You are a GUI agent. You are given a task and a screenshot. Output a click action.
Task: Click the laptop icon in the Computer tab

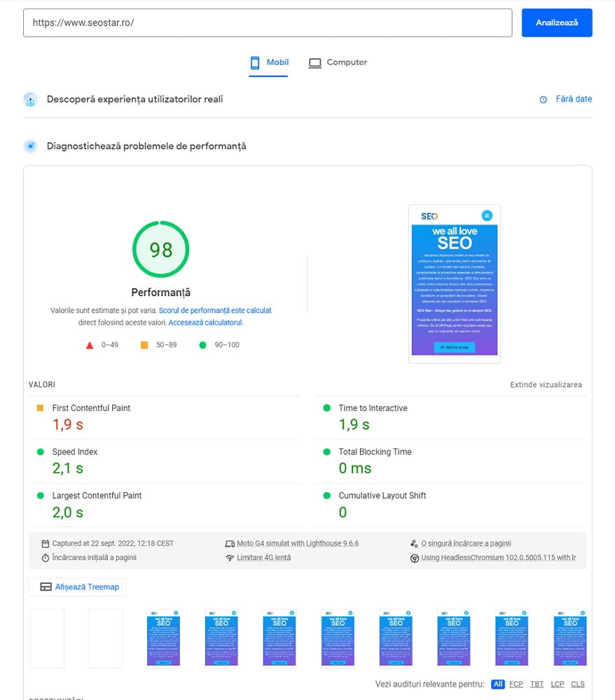click(315, 63)
